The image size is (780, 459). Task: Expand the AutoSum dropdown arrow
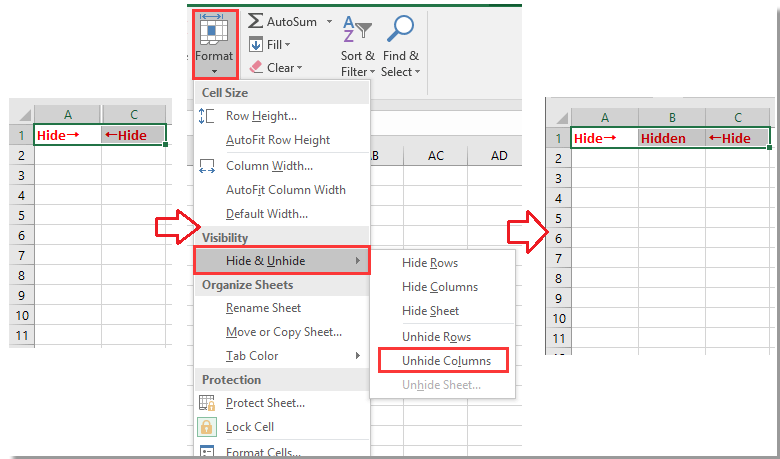(x=329, y=22)
